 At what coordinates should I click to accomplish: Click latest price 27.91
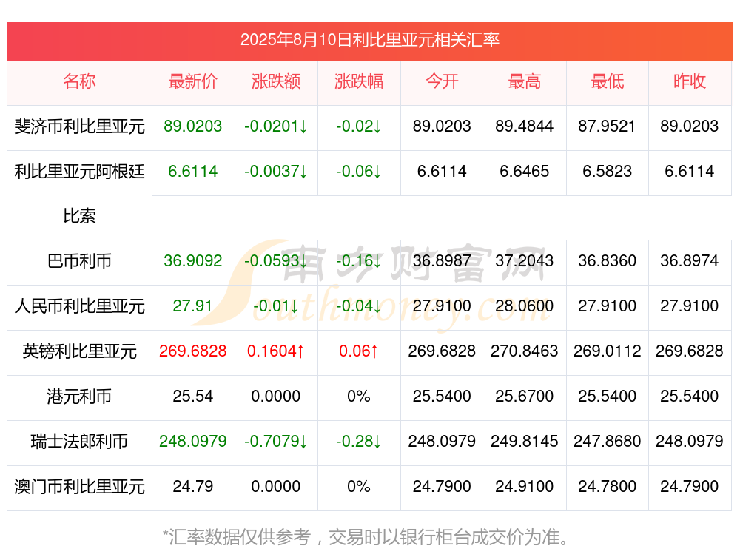(193, 306)
